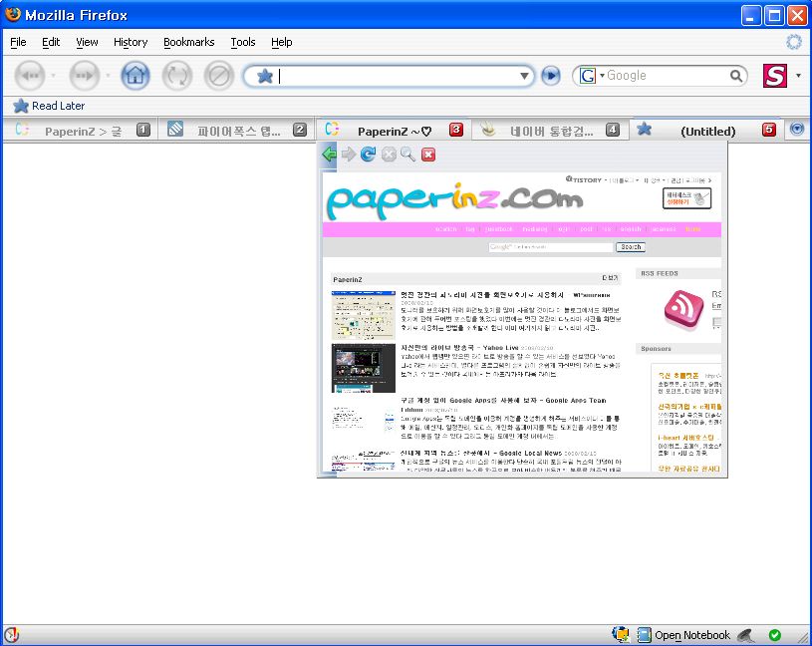Click the gray pushpin icon in status bar
Screen dimensions: 812x646
click(x=745, y=635)
